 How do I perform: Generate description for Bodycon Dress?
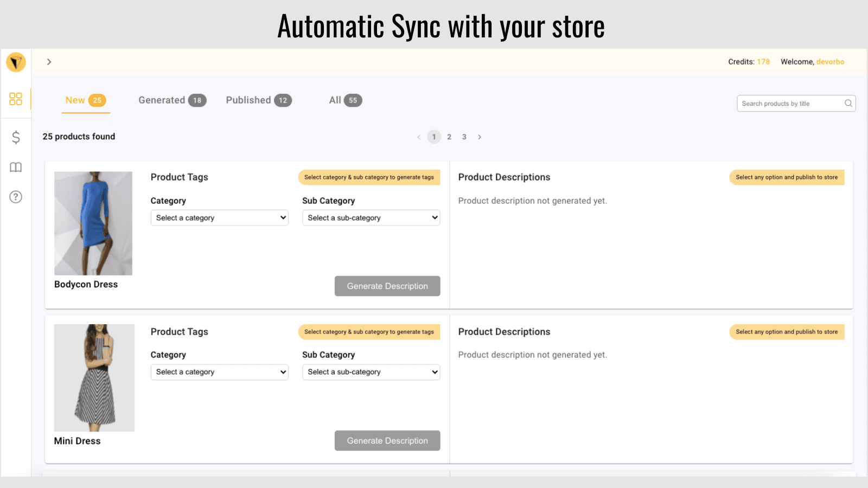pos(387,286)
